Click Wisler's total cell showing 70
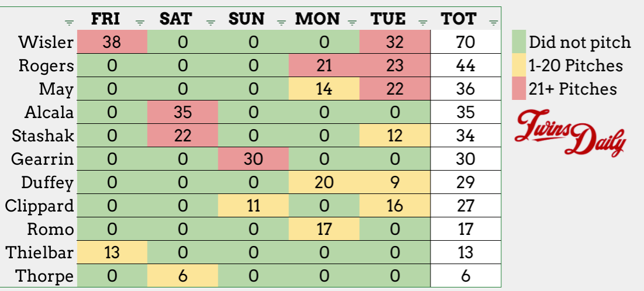Viewport: 644px width, 291px height. coord(466,43)
